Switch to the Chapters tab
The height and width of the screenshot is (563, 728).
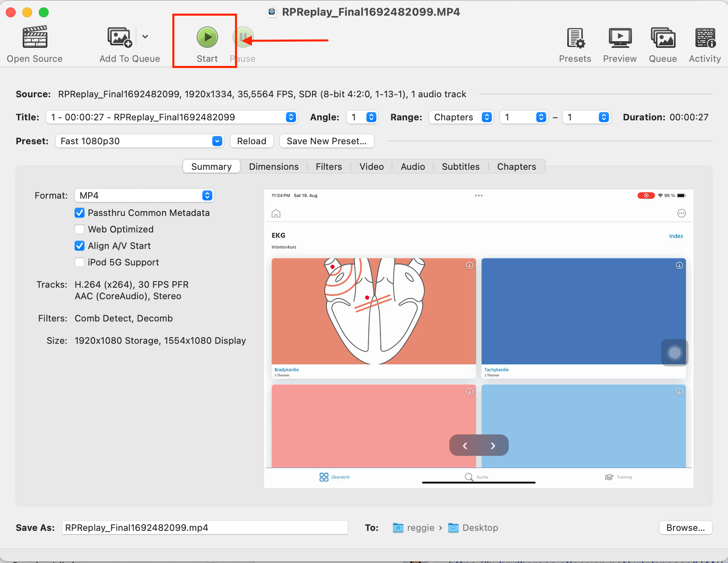517,167
